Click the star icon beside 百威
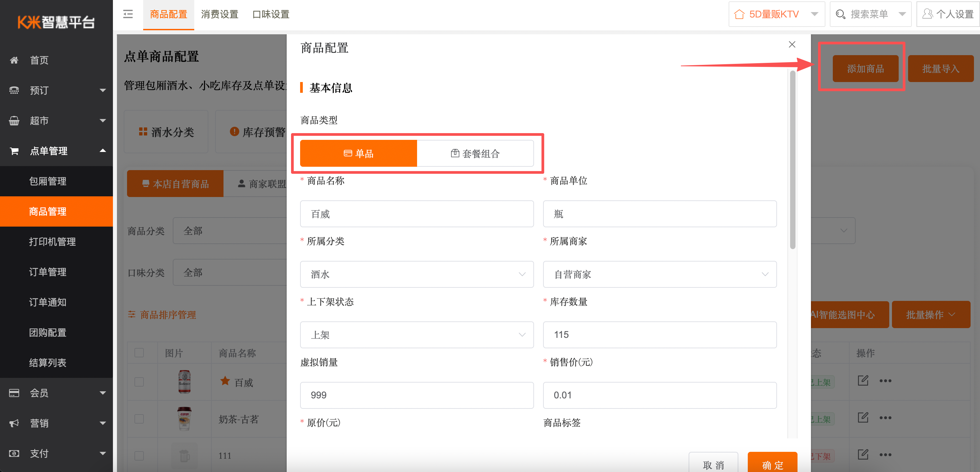This screenshot has height=472, width=980. (x=225, y=381)
